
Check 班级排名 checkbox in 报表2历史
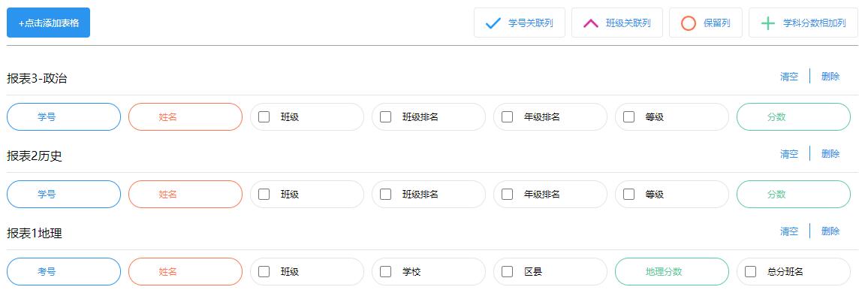coord(386,195)
